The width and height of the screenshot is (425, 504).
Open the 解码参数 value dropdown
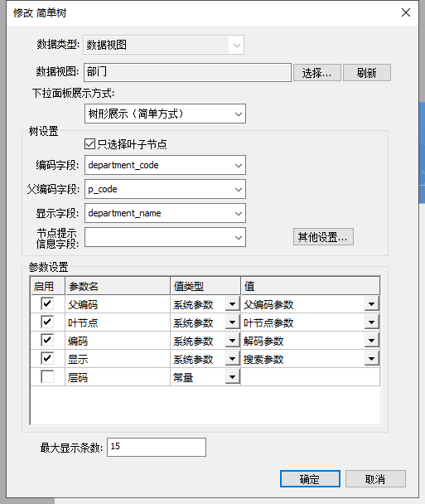click(372, 341)
